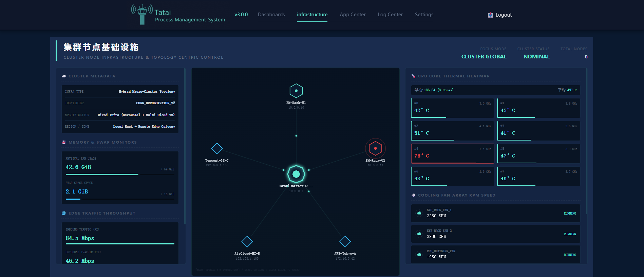Click the swap space usage progress bar
Image resolution: width=644 pixels, height=277 pixels.
[x=120, y=199]
